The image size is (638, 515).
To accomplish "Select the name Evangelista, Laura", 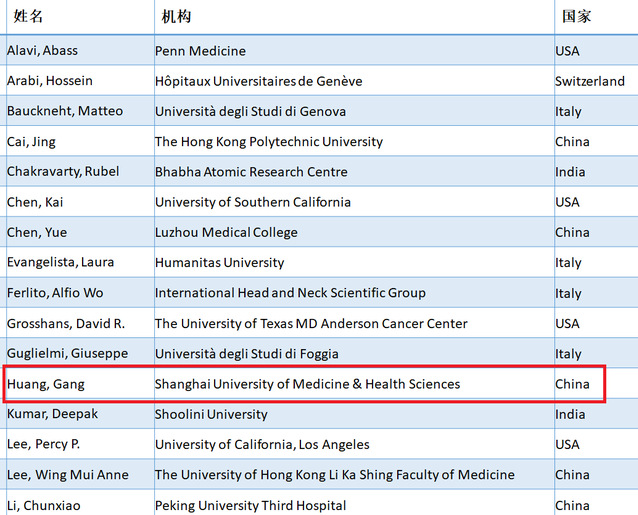I will pyautogui.click(x=61, y=263).
